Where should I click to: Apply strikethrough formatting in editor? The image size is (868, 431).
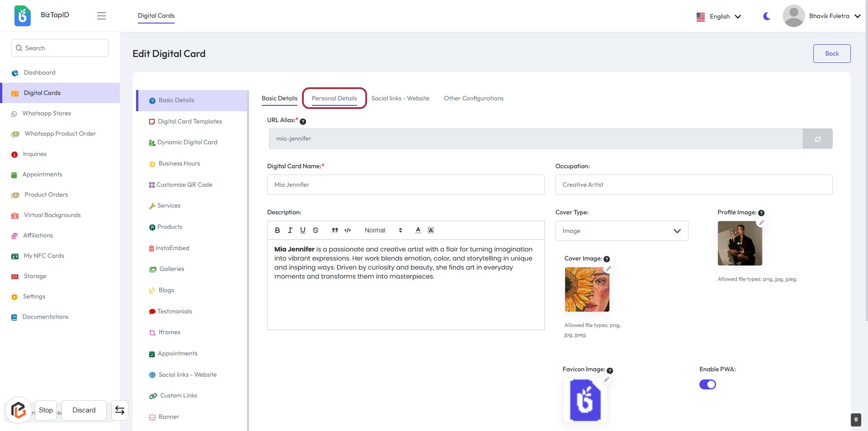[316, 230]
